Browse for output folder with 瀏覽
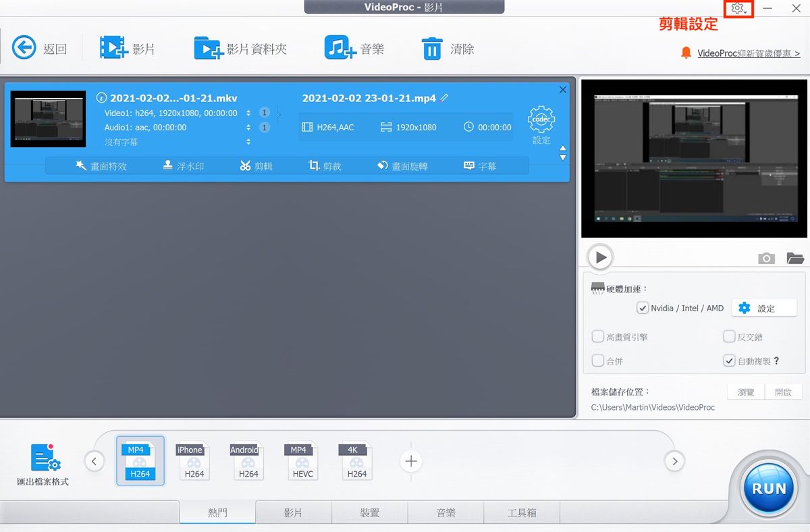The width and height of the screenshot is (810, 532). tap(746, 392)
